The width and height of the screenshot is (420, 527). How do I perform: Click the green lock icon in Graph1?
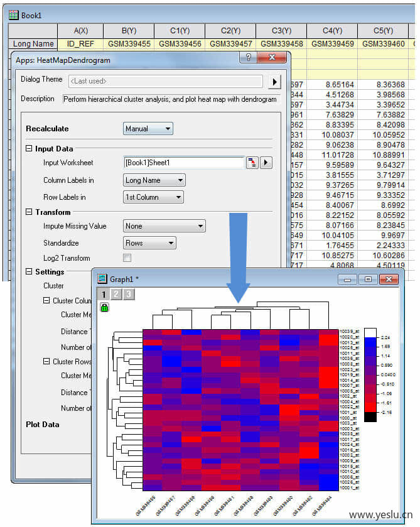[x=104, y=307]
